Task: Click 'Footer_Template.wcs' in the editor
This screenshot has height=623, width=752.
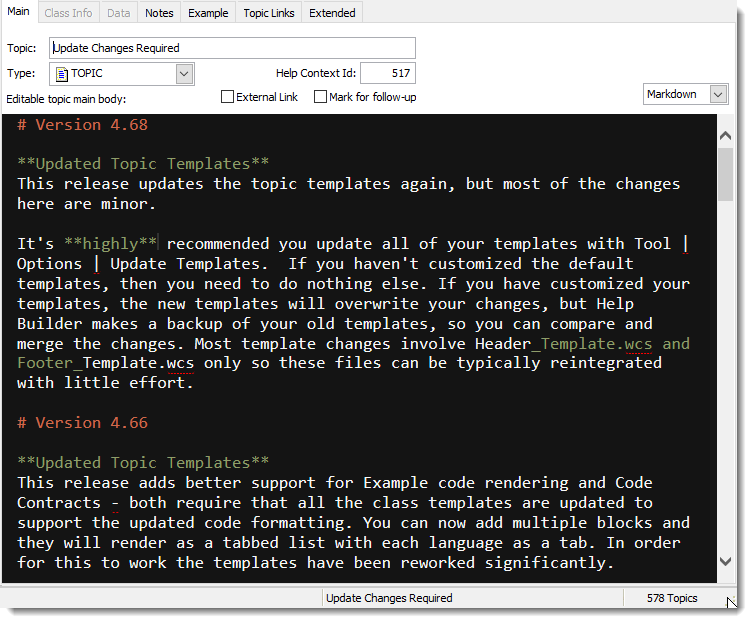Action: coord(106,363)
